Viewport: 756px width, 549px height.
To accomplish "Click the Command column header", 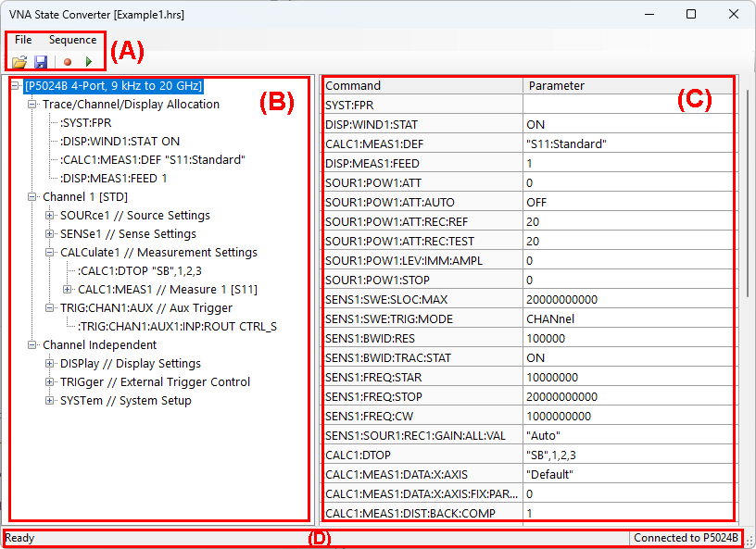I will 422,86.
